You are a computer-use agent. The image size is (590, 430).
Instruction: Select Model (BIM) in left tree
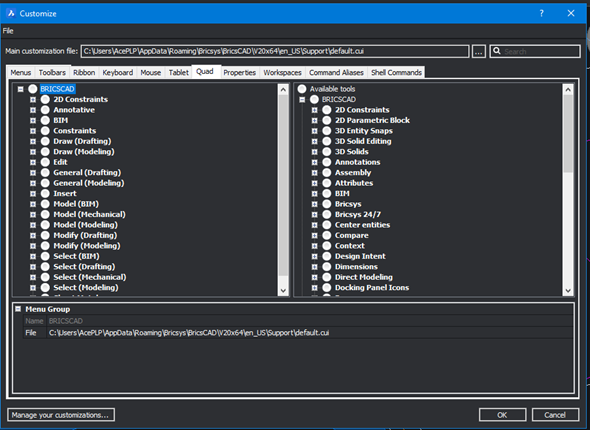76,204
